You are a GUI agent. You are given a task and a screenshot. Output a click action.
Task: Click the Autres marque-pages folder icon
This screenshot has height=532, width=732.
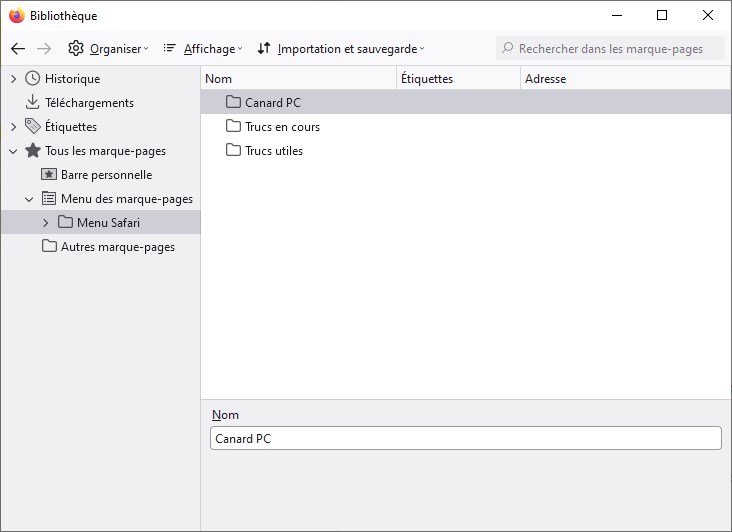(x=49, y=246)
